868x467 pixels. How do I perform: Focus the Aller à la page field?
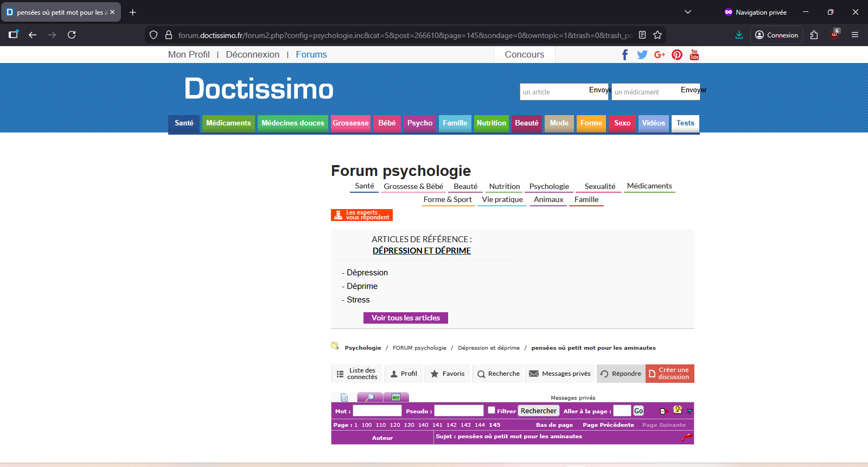(x=622, y=411)
